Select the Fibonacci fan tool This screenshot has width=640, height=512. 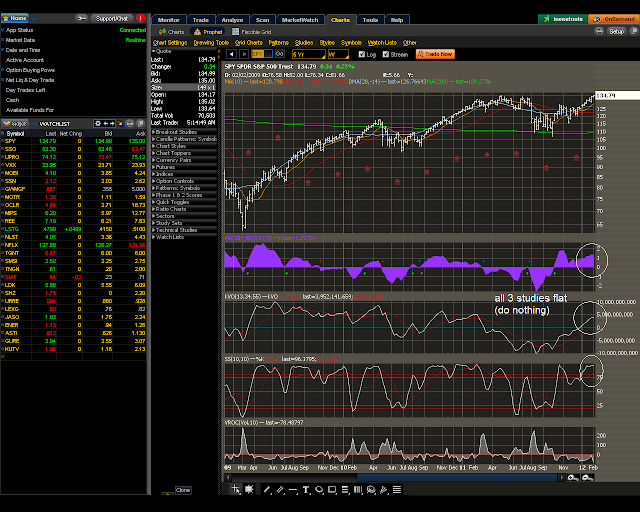[x=384, y=490]
